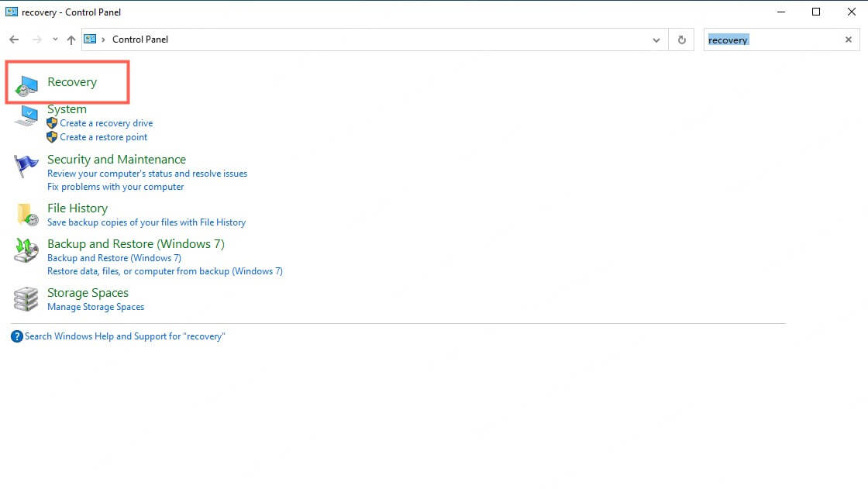Open "Create a restore point"
The height and width of the screenshot is (489, 868).
coord(103,137)
